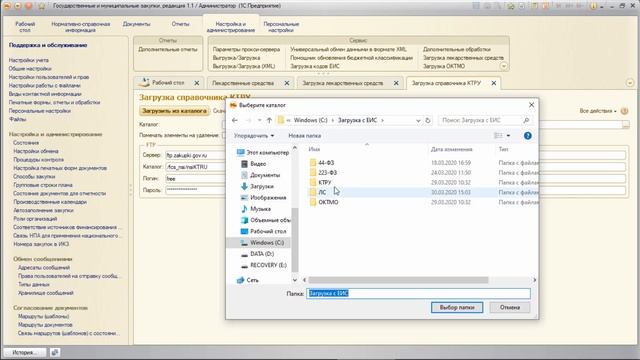Open the Упорядочить dropdown

click(253, 136)
